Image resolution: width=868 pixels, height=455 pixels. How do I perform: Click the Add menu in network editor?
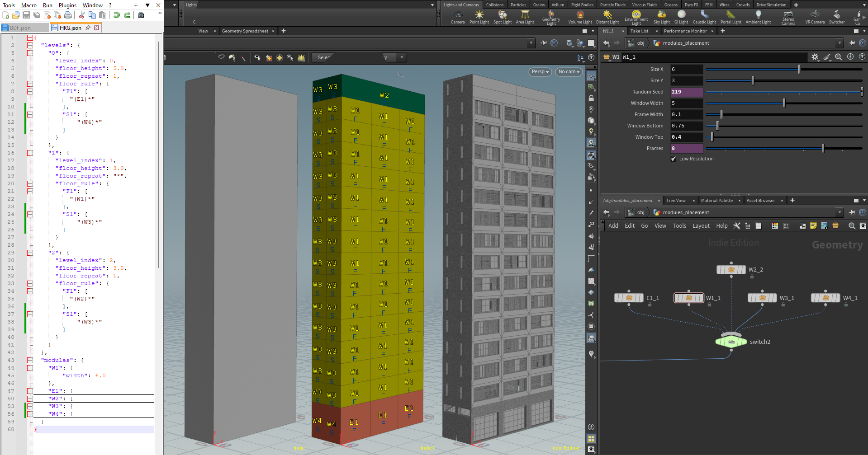(x=613, y=226)
